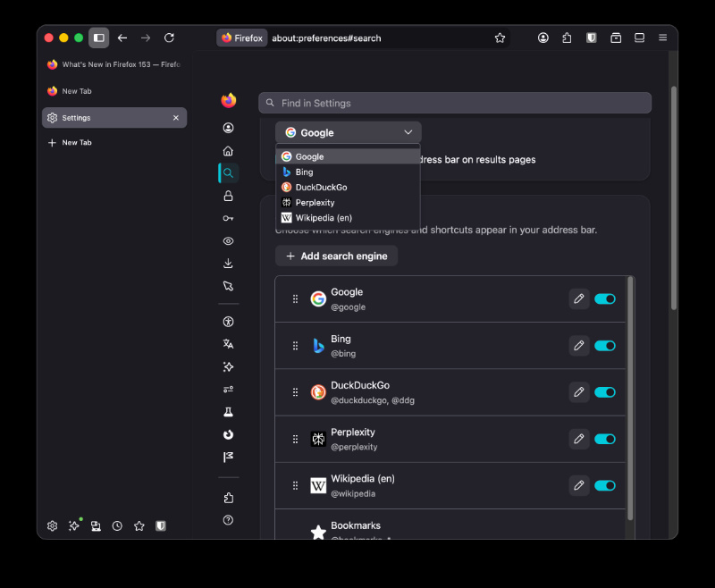Open accessibility settings category icon
This screenshot has height=588, width=715.
click(229, 322)
